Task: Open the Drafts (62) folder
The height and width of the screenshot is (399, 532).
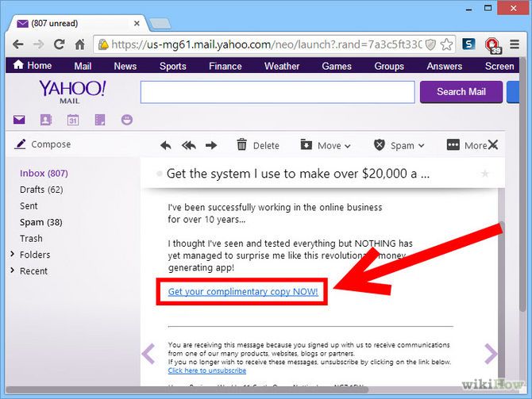Action: pyautogui.click(x=41, y=190)
